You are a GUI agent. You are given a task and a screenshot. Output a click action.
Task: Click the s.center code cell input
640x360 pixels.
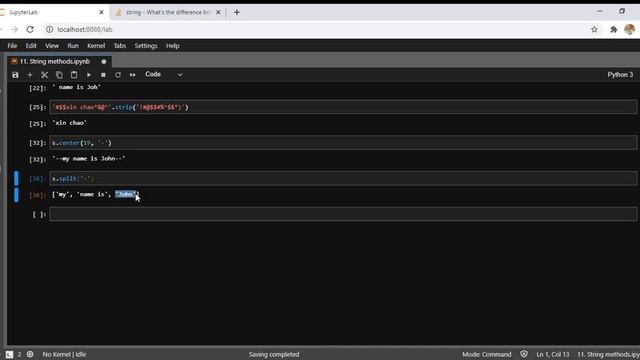click(343, 143)
